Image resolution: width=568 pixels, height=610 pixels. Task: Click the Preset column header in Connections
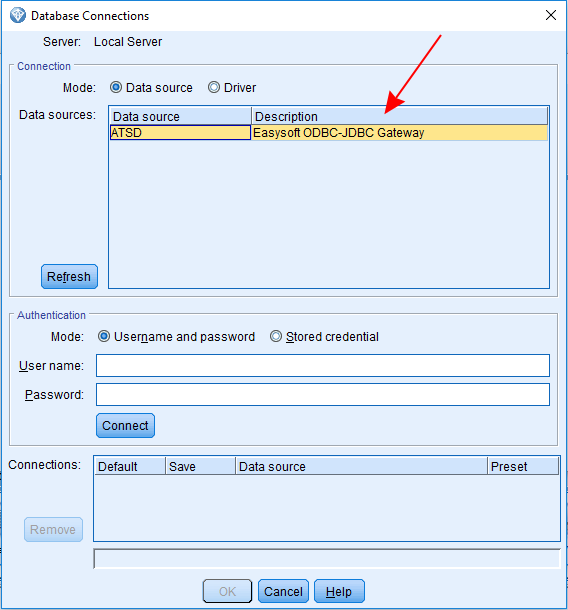[x=523, y=466]
